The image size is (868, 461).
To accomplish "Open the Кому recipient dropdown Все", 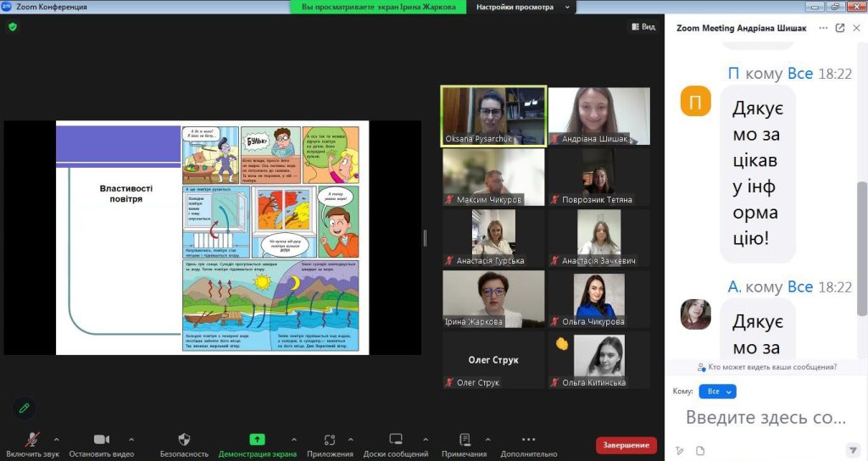I will pos(717,392).
